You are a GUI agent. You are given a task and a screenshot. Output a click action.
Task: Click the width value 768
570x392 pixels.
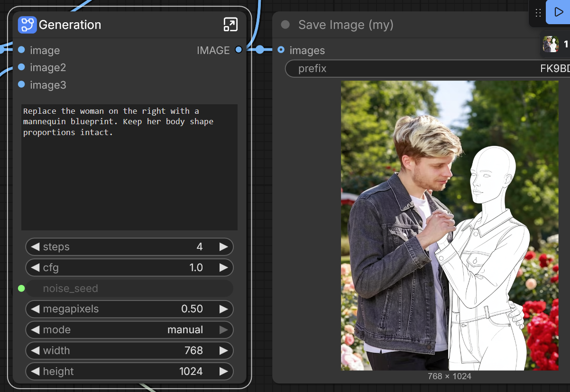[193, 351]
